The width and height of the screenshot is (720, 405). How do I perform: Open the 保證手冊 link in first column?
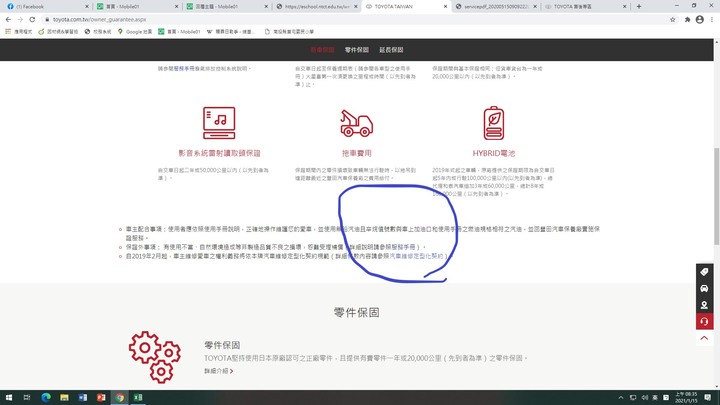(184, 68)
